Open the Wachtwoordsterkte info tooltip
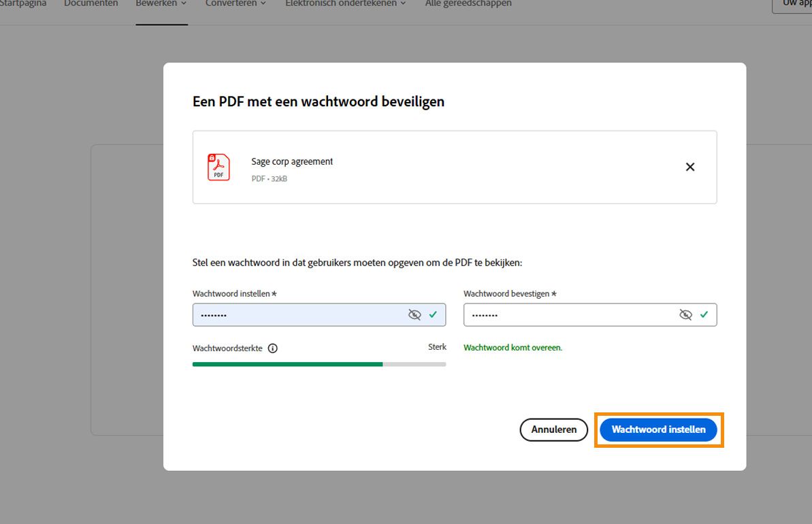The image size is (812, 524). pos(272,348)
